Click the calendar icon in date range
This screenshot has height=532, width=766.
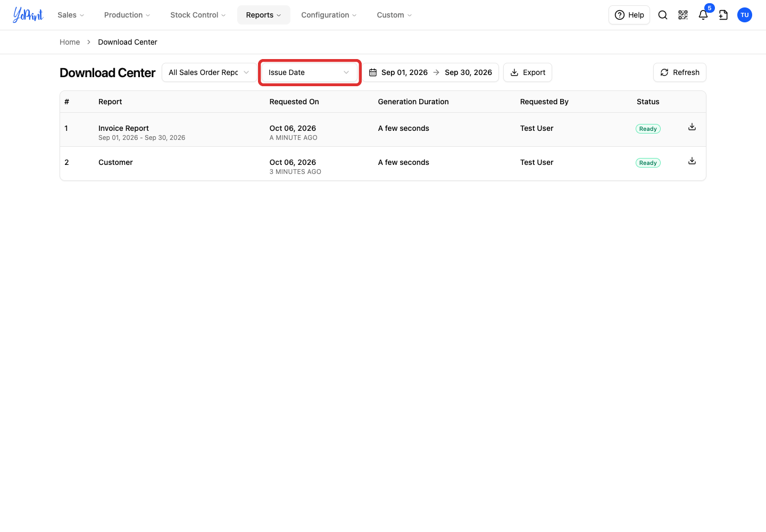[373, 72]
